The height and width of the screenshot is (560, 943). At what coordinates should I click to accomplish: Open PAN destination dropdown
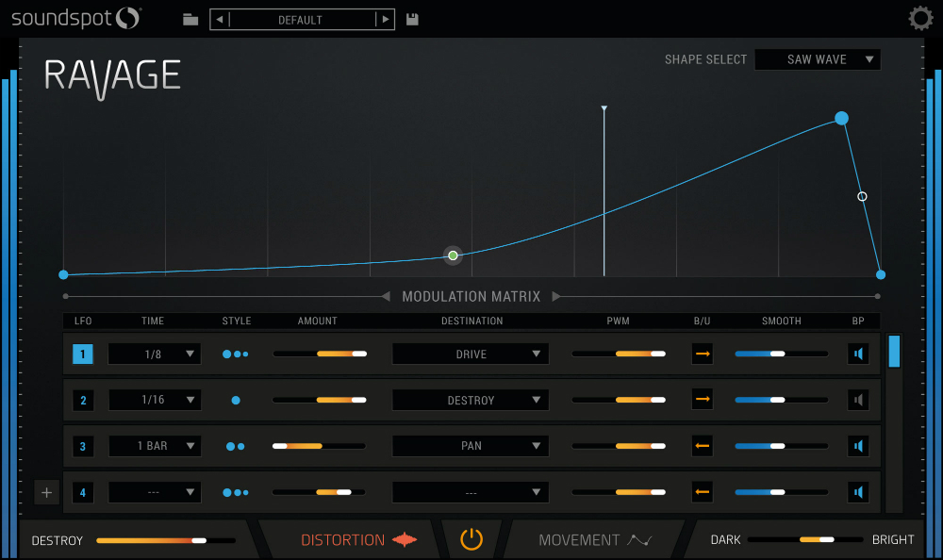click(x=471, y=446)
